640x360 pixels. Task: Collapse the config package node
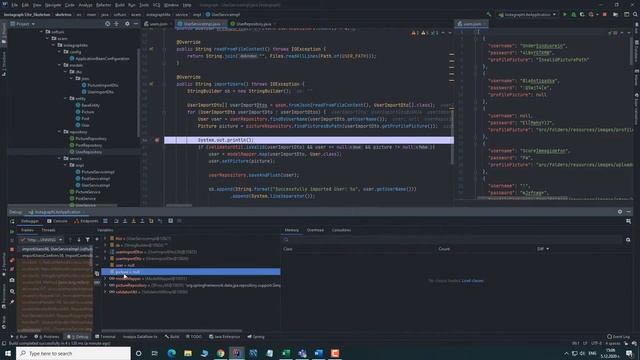[x=60, y=52]
